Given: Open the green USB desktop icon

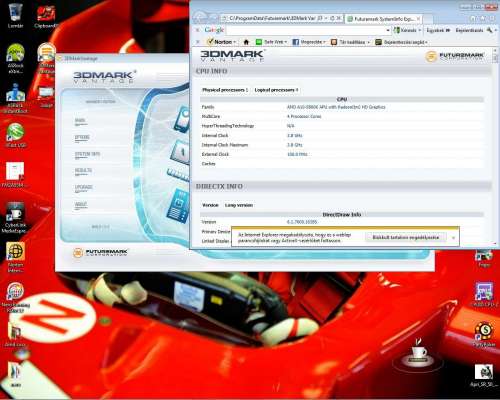Looking at the screenshot, I should (x=15, y=135).
